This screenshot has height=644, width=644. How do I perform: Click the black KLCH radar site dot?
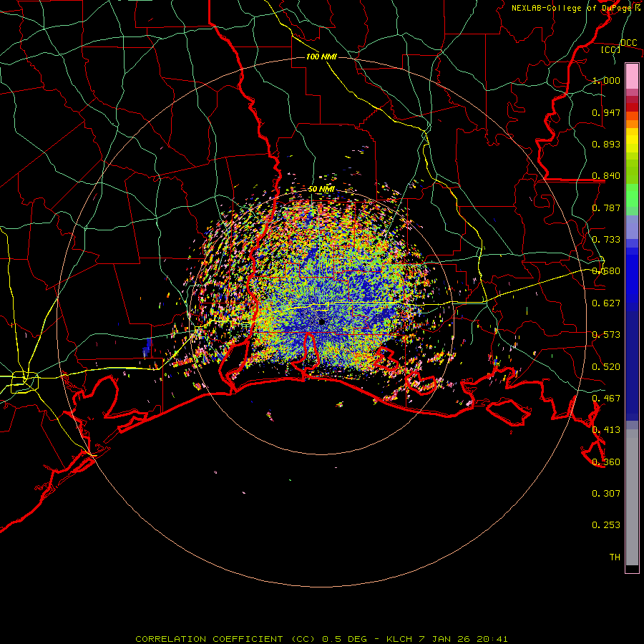[x=322, y=322]
